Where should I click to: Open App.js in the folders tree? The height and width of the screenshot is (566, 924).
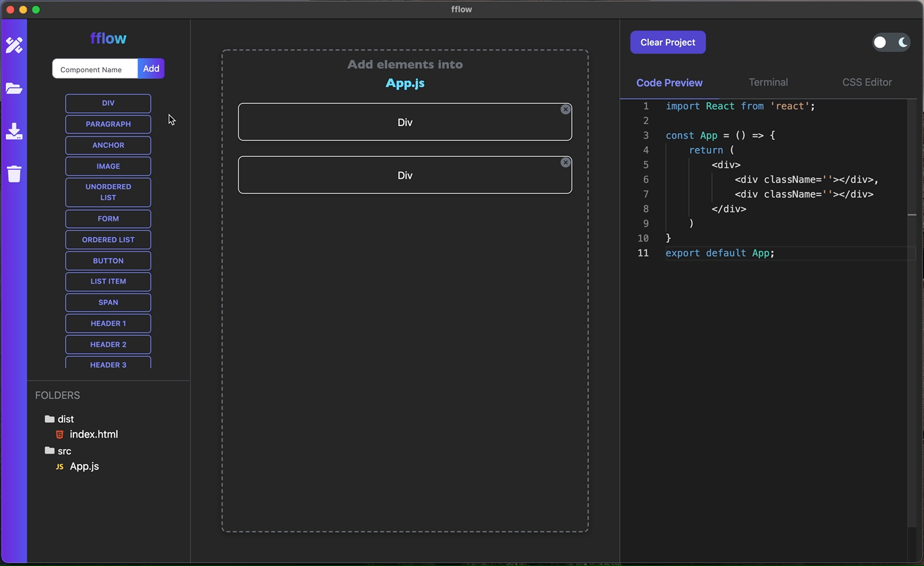84,466
